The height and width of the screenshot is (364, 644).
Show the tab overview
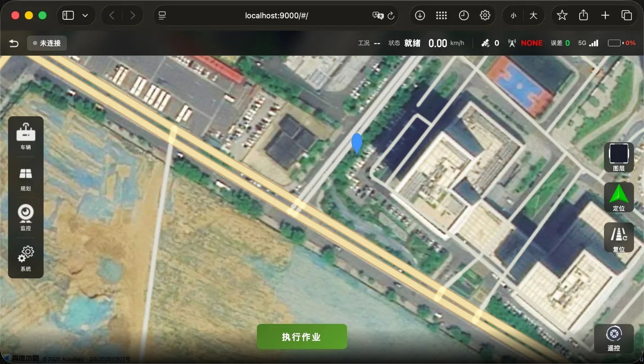(x=627, y=16)
